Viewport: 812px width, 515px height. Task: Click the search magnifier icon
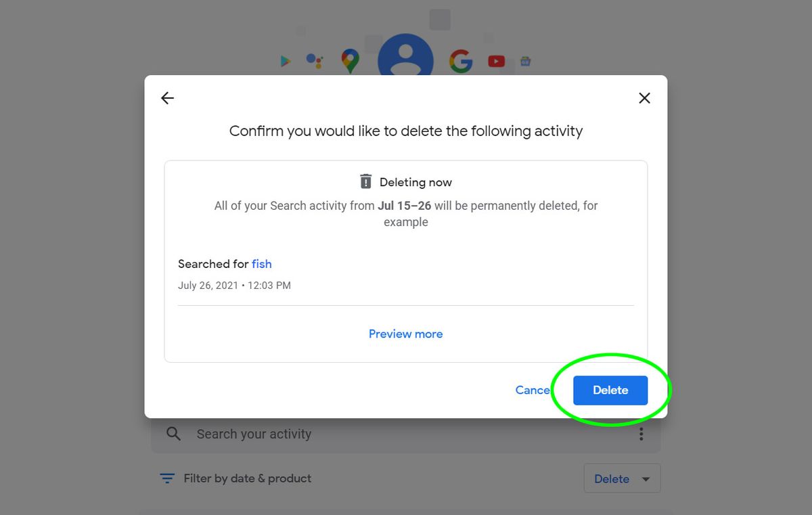[x=173, y=434]
